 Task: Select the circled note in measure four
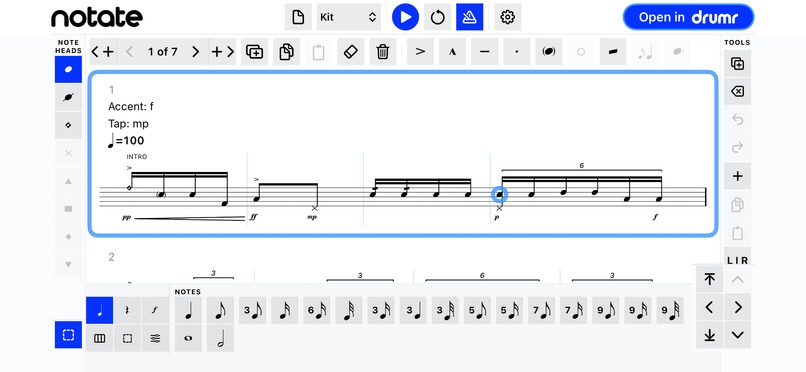click(x=499, y=195)
